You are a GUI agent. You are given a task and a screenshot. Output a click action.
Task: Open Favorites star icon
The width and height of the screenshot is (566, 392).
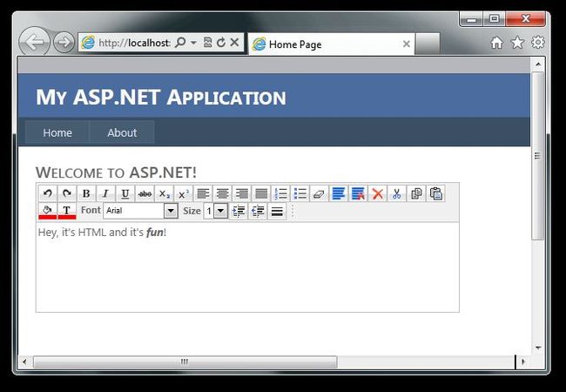pyautogui.click(x=517, y=43)
